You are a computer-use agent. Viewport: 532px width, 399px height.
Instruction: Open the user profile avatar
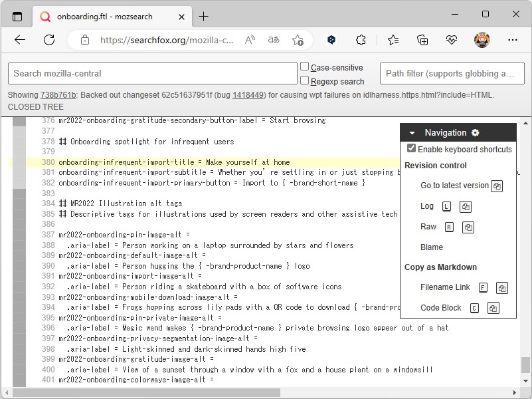coord(482,40)
